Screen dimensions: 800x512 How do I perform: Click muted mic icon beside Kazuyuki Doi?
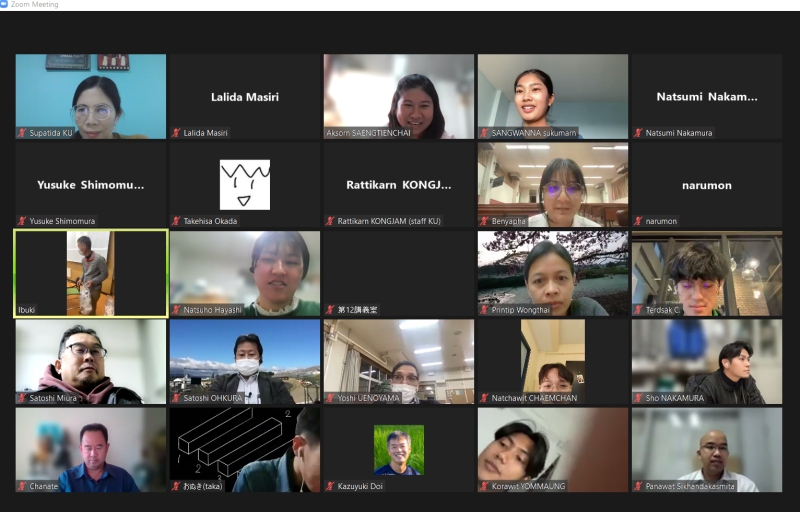(330, 486)
